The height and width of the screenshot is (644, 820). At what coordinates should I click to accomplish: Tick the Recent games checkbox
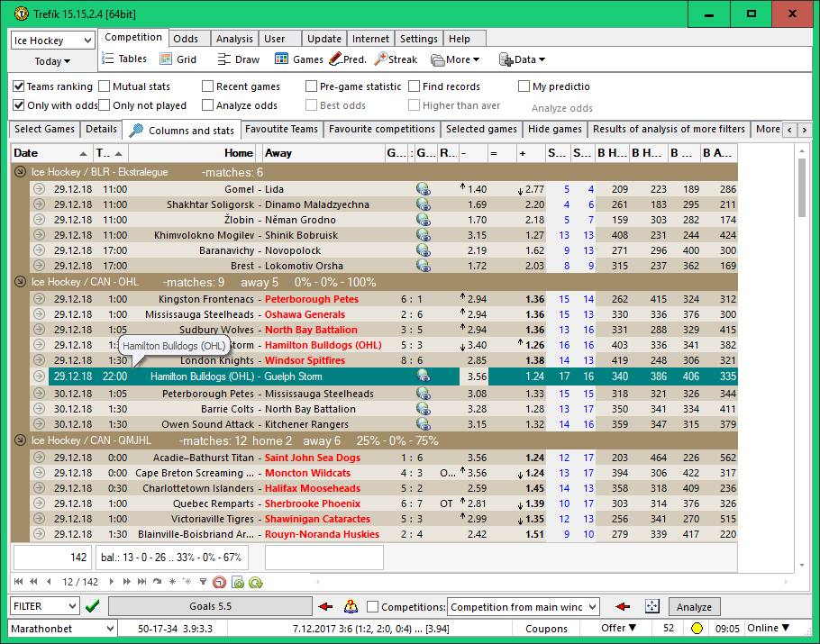pos(207,86)
